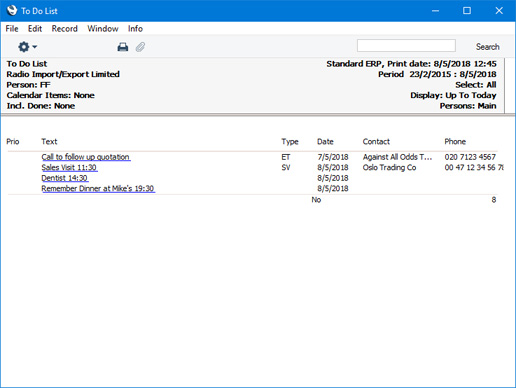Viewport: 516px width, 388px height.
Task: Click date '7/5/2018' in first row
Action: pyautogui.click(x=333, y=157)
